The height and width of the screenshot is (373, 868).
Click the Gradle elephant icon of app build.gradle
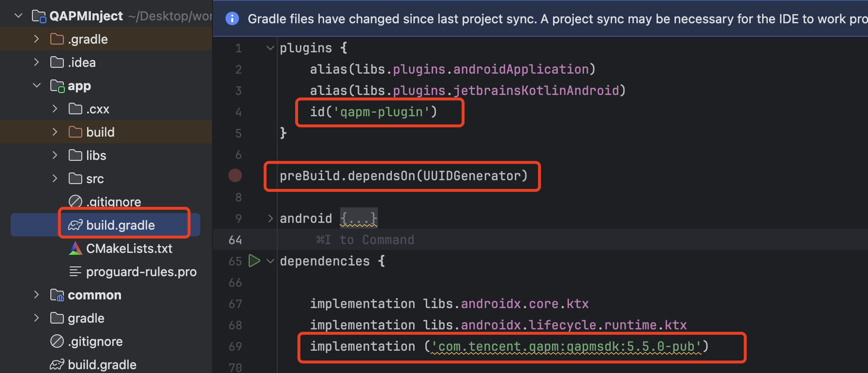75,225
